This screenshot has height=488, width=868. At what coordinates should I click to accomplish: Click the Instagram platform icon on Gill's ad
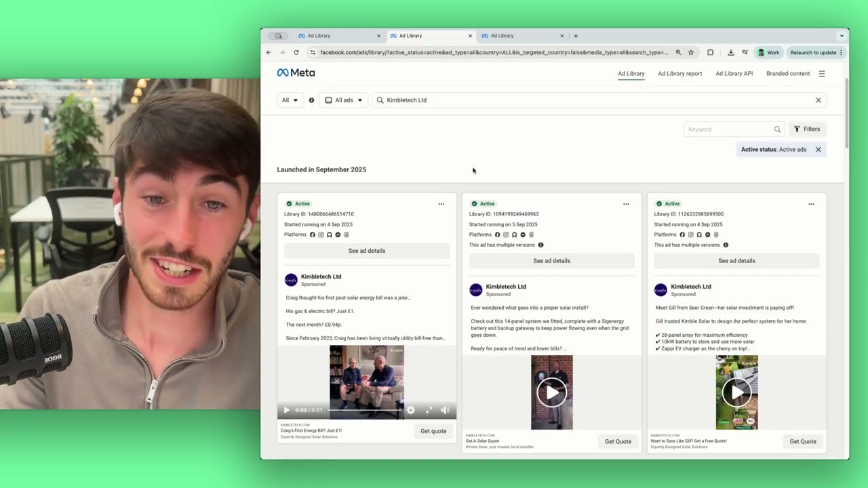click(x=690, y=235)
